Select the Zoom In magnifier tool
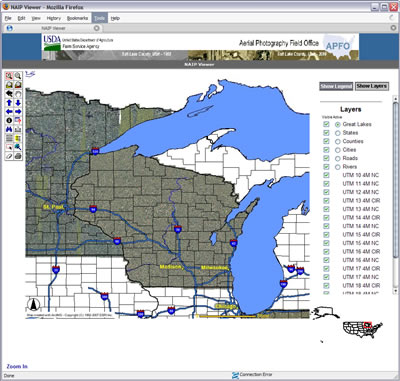400x381 pixels. pyautogui.click(x=9, y=76)
